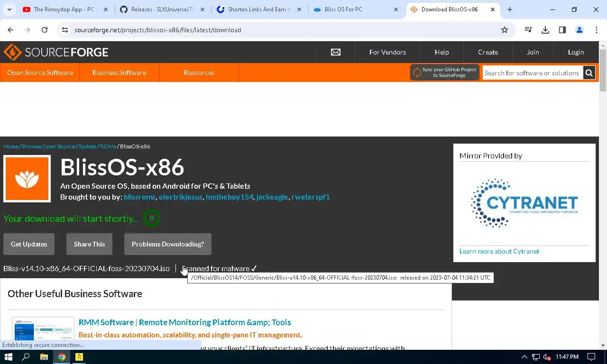Open Create in SourceForge header
607x364 pixels.
488,52
